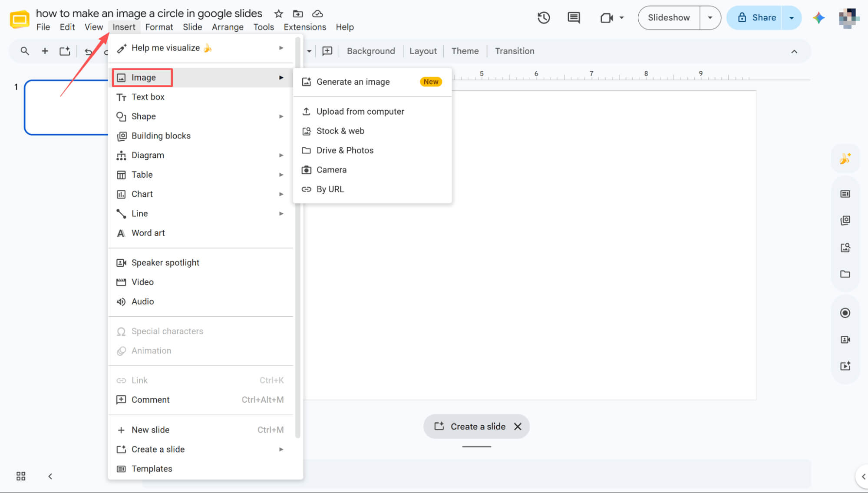
Task: Select slide 1 thumbnail
Action: coord(66,107)
